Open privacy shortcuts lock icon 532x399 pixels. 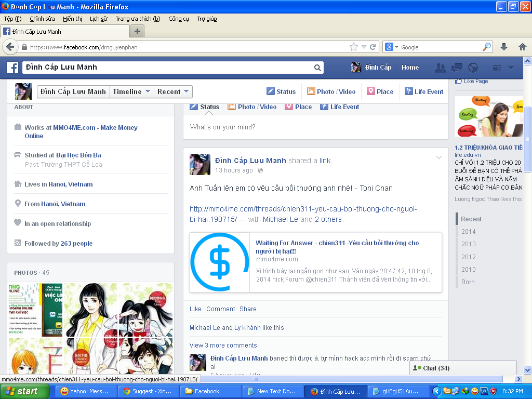[x=497, y=68]
